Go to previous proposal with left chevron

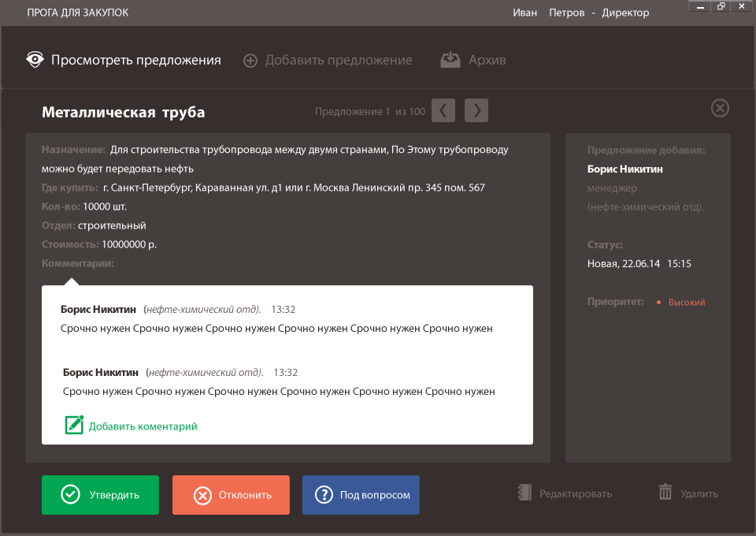click(444, 111)
